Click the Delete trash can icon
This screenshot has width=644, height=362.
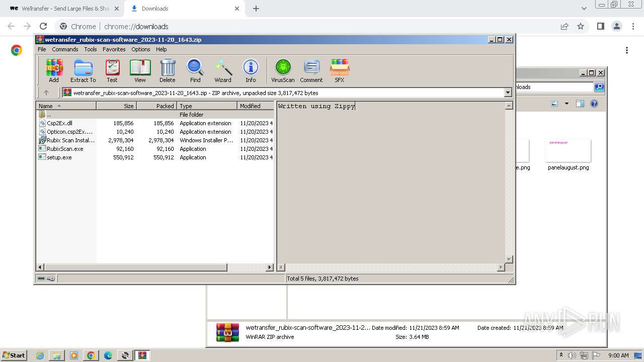coord(168,70)
